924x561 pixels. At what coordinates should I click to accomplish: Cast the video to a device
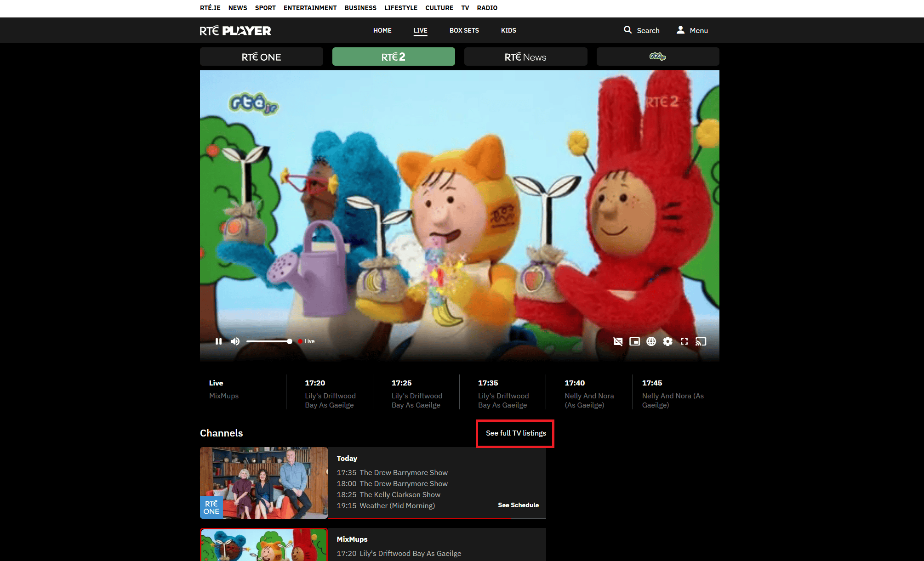701,341
